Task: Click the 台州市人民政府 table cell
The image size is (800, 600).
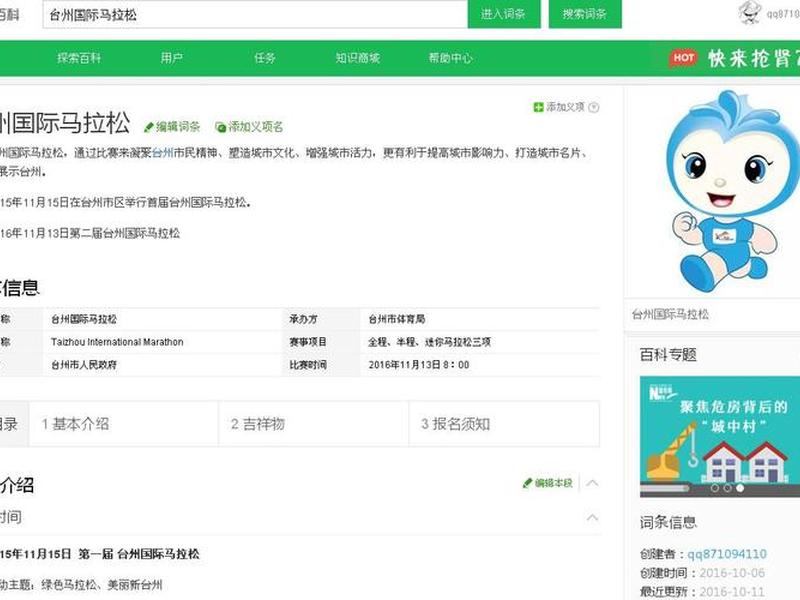Action: coord(163,365)
